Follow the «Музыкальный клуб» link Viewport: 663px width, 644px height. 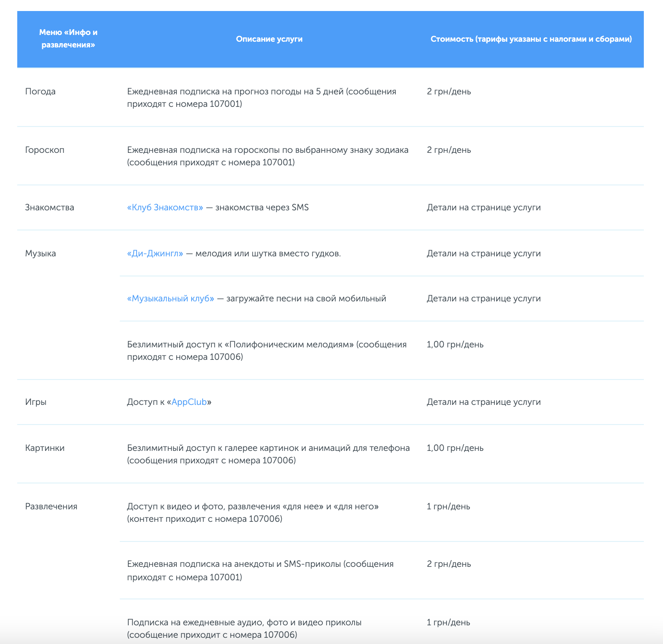[x=171, y=299]
